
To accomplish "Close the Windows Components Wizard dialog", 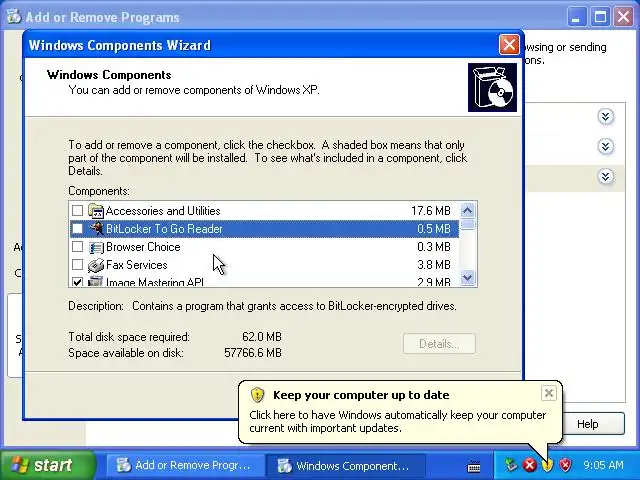I will click(509, 44).
